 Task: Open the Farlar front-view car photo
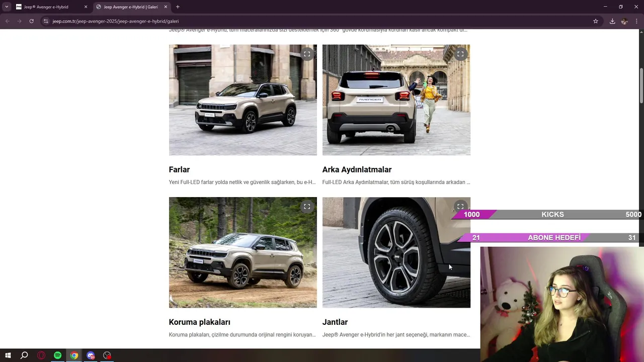click(x=243, y=100)
